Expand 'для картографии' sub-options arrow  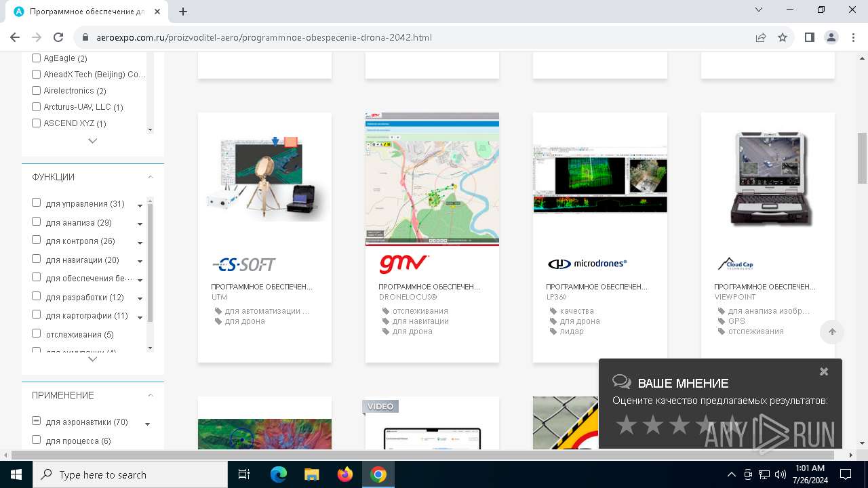click(x=140, y=317)
